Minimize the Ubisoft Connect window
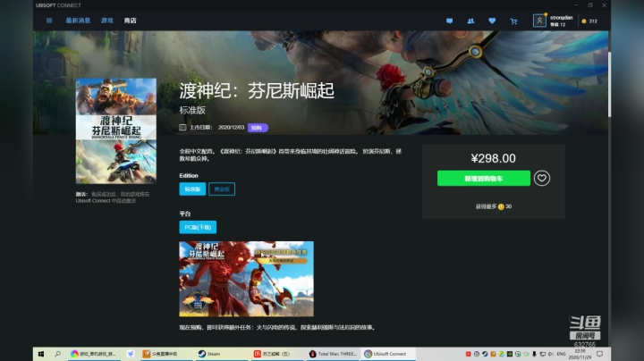Image resolution: width=644 pixels, height=361 pixels. tap(576, 5)
